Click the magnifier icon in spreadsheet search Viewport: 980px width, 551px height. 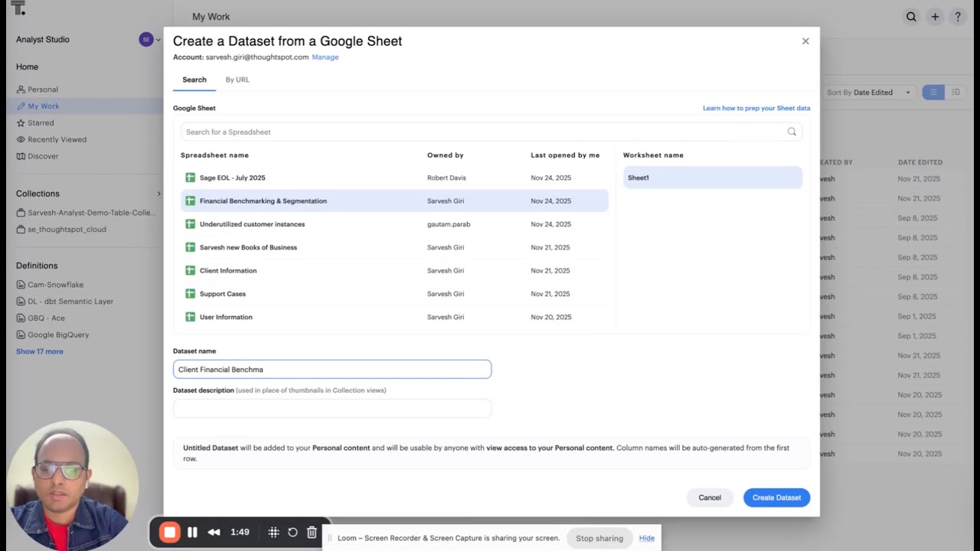tap(792, 132)
